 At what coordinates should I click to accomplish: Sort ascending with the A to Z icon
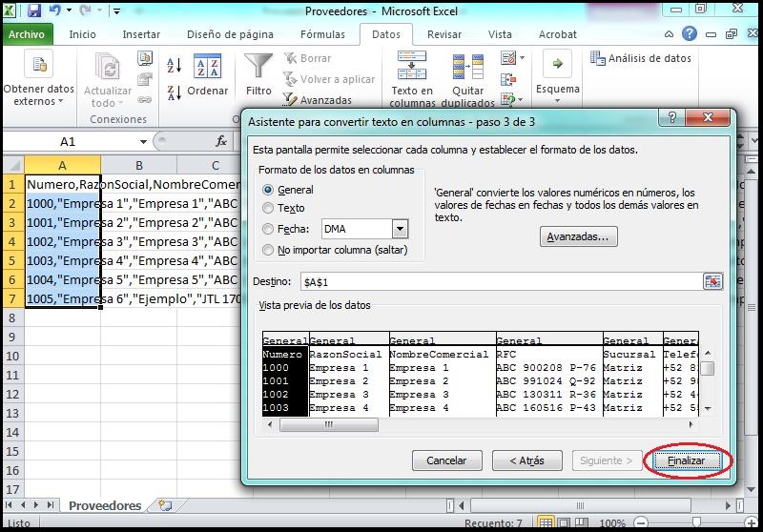point(174,65)
